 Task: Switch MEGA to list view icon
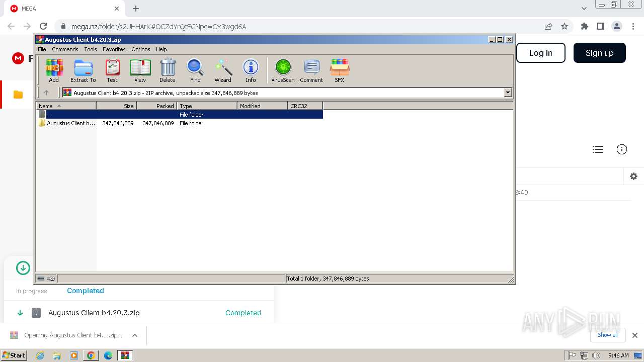click(598, 149)
